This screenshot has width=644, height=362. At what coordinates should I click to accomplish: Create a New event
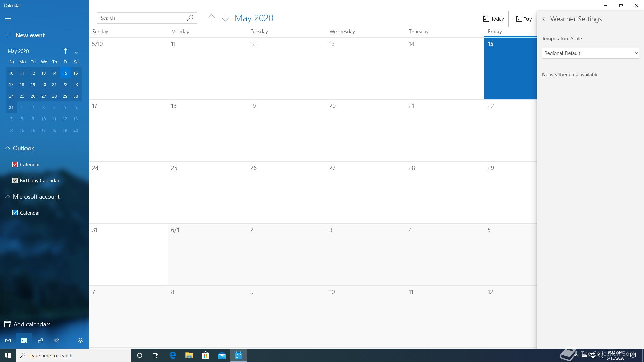[x=25, y=35]
